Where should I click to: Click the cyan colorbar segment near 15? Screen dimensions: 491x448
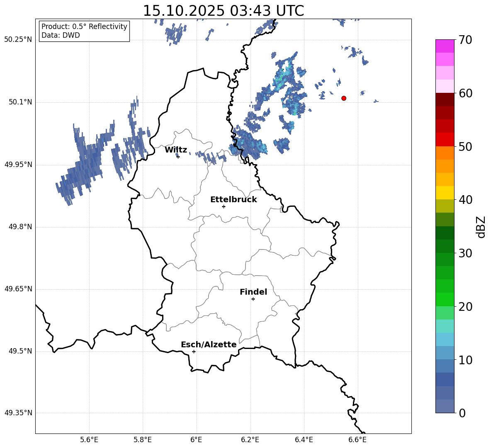[445, 326]
